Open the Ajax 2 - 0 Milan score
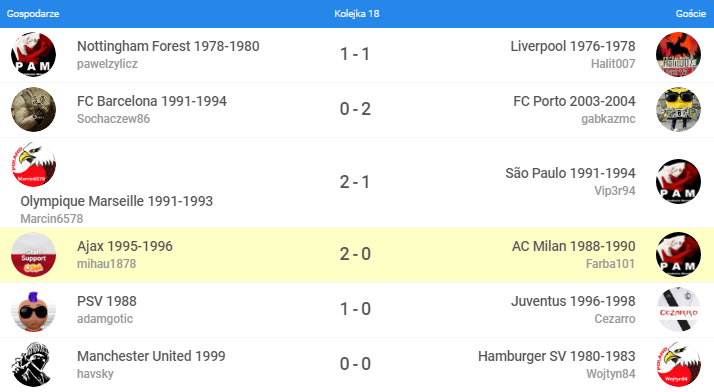 (x=355, y=254)
